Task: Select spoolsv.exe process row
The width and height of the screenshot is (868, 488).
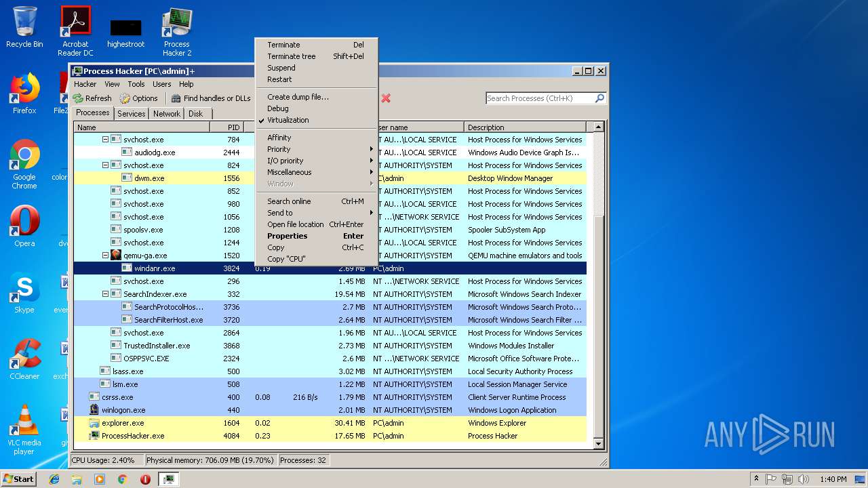Action: [330, 230]
